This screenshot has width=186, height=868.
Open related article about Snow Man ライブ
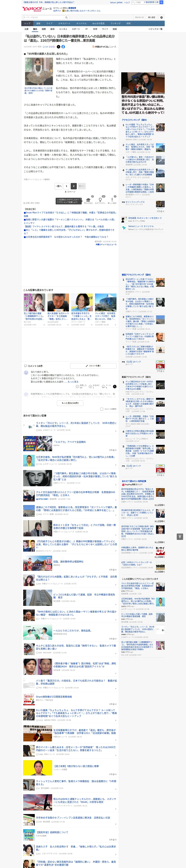tap(70, 214)
